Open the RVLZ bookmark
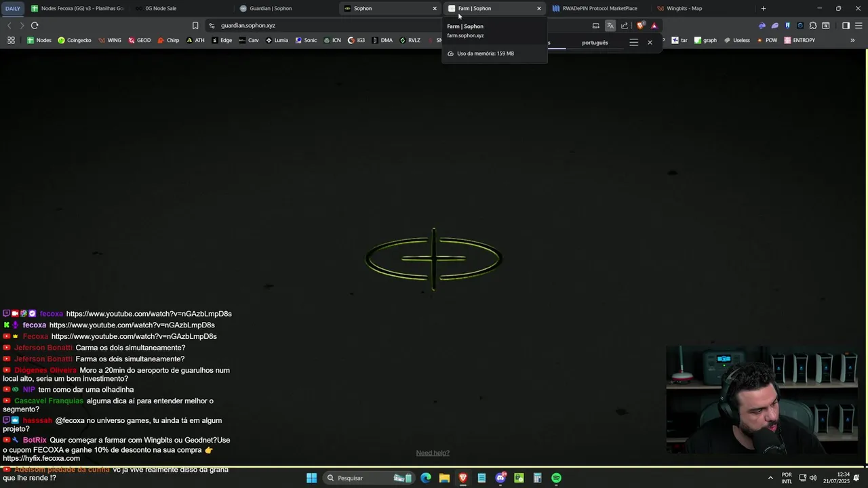The width and height of the screenshot is (868, 488). (410, 40)
